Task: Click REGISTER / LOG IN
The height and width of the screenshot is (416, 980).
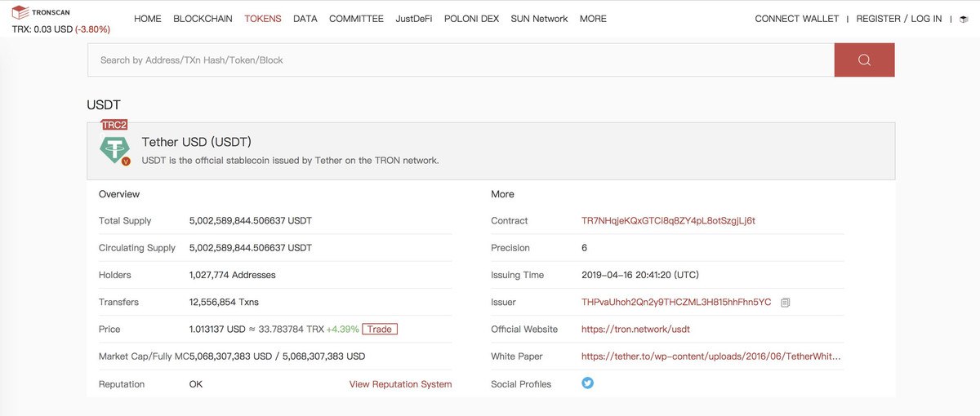Action: click(899, 19)
